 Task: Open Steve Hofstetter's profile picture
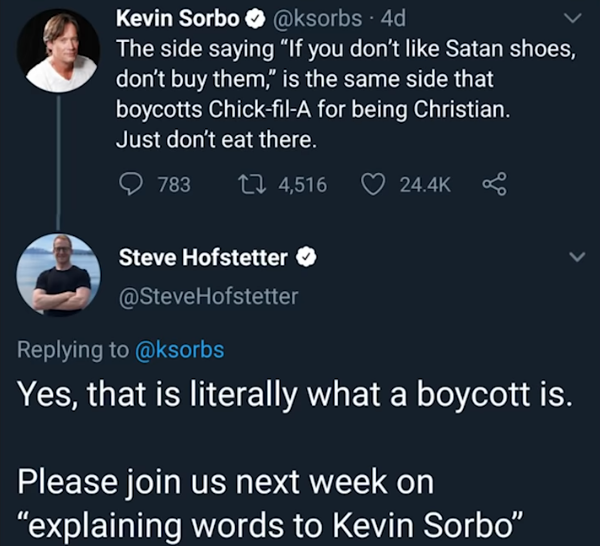59,274
